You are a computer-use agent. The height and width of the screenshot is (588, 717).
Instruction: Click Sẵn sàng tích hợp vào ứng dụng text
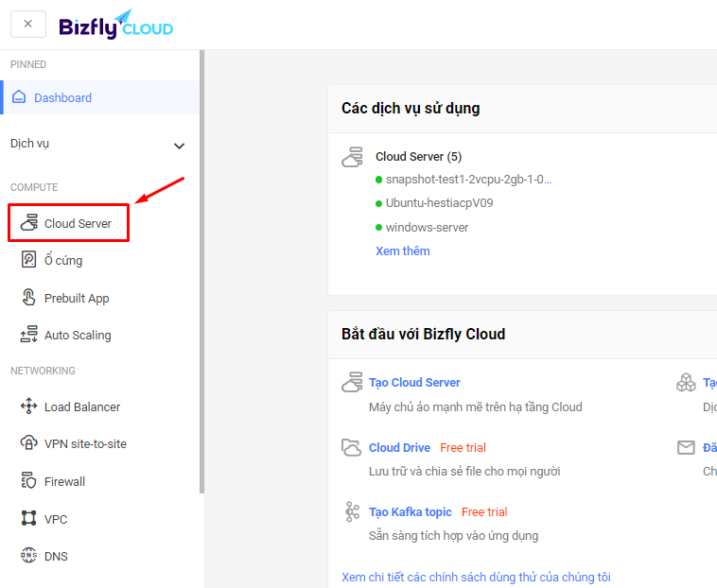[454, 535]
